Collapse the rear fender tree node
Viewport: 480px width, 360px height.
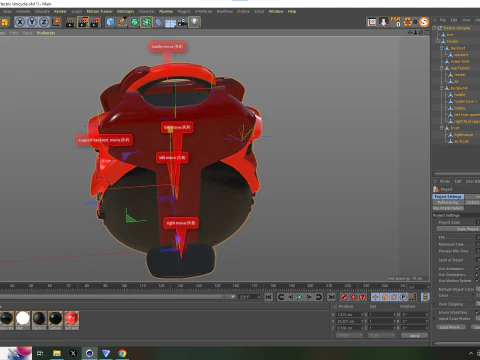(442, 68)
